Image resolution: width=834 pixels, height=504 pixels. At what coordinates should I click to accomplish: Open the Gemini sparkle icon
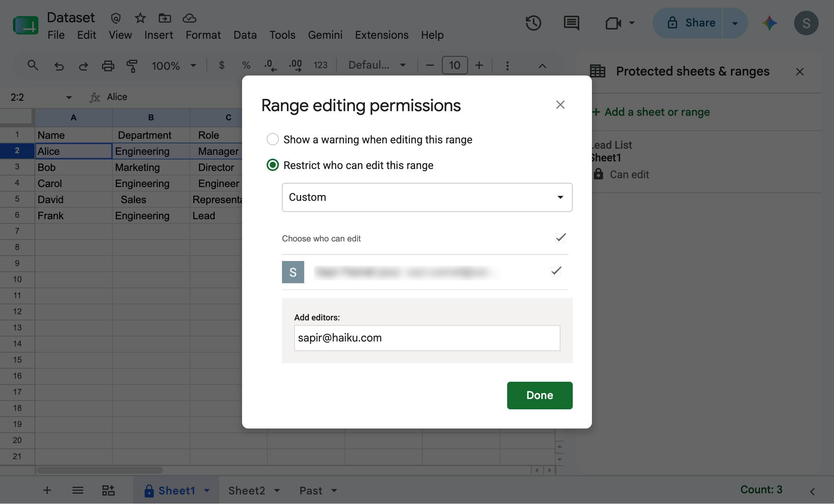pyautogui.click(x=769, y=23)
